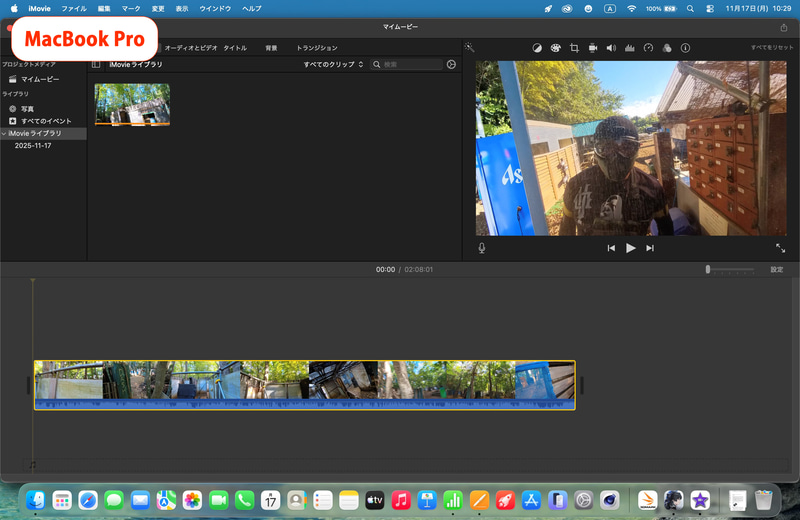Switch to the トランジション tab
This screenshot has height=520, width=800.
317,48
